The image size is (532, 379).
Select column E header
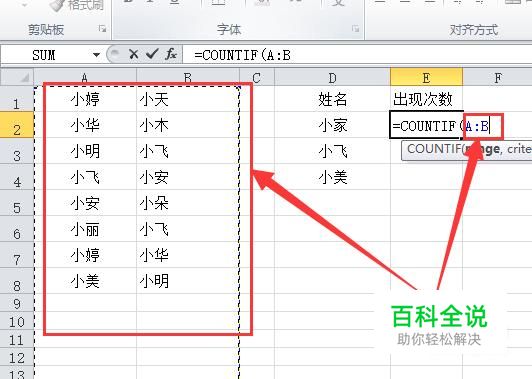(426, 77)
